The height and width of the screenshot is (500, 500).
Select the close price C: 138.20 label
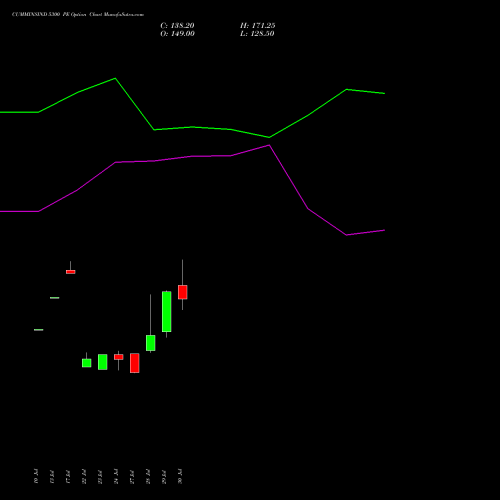(x=177, y=26)
